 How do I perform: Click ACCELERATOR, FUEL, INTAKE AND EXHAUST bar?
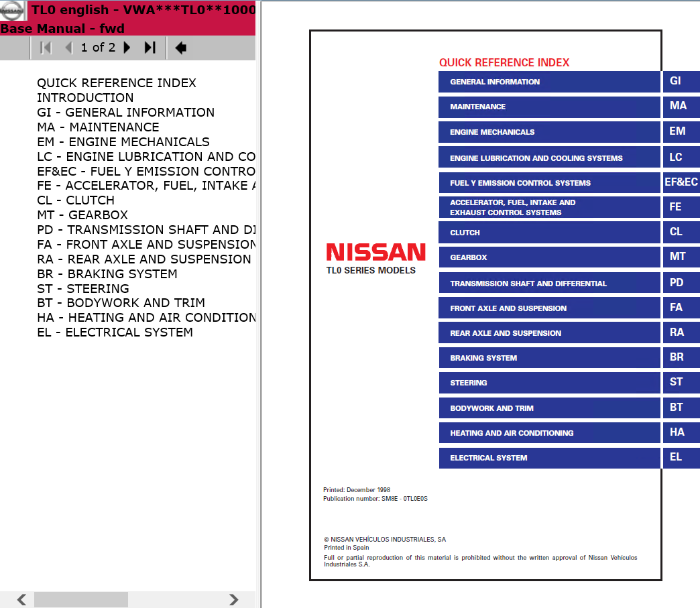click(x=549, y=208)
